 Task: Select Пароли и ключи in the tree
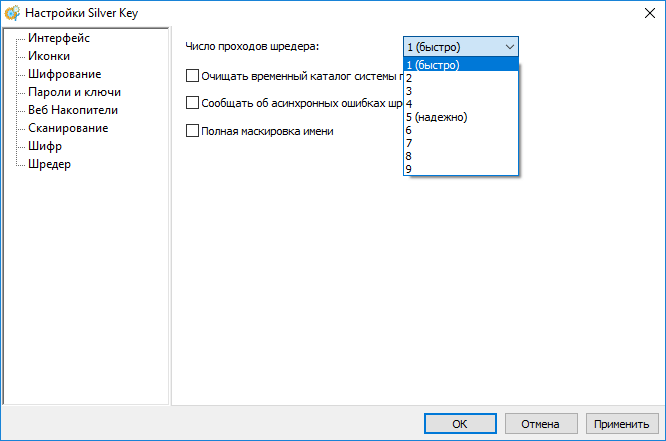tap(74, 92)
